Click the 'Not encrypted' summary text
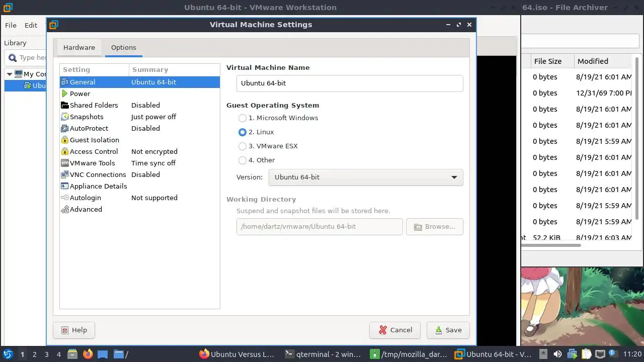Viewport: 644px width, 362px height. tap(154, 151)
